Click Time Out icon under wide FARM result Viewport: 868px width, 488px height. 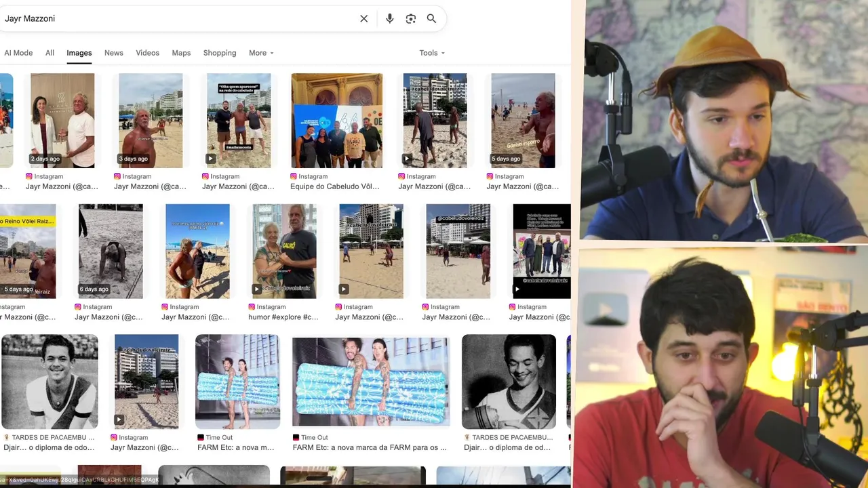(296, 438)
